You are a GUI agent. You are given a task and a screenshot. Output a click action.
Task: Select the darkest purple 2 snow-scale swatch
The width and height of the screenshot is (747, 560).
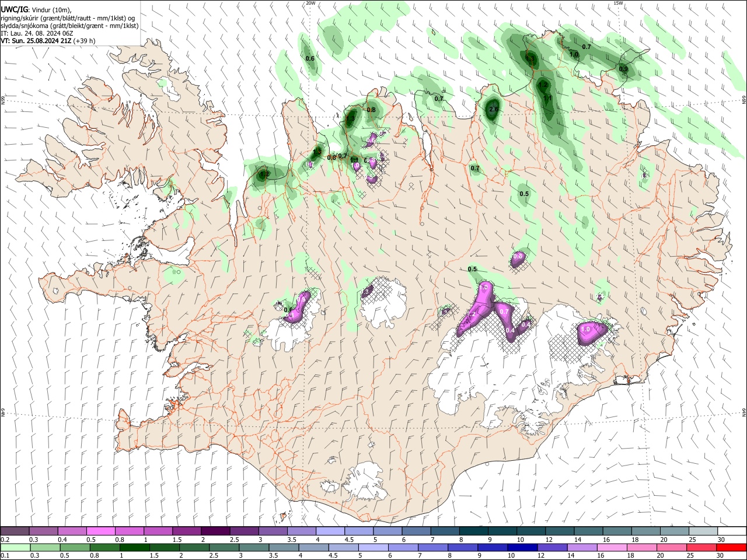[x=215, y=531]
